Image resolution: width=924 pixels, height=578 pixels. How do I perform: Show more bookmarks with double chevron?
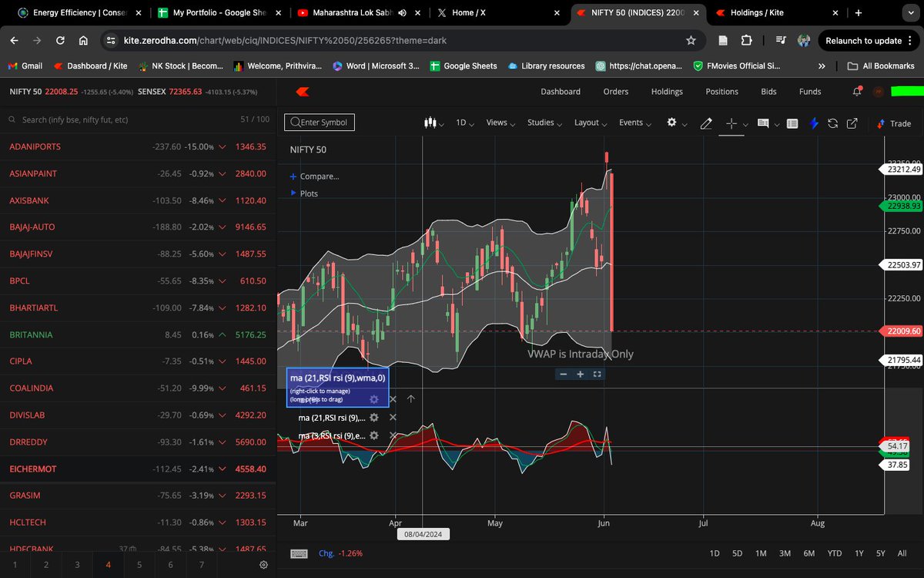pos(822,66)
